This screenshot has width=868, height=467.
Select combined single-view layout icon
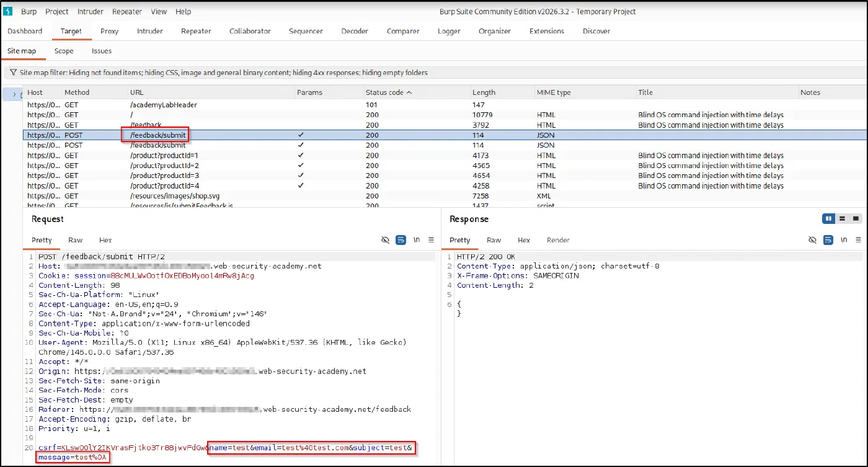[x=856, y=218]
